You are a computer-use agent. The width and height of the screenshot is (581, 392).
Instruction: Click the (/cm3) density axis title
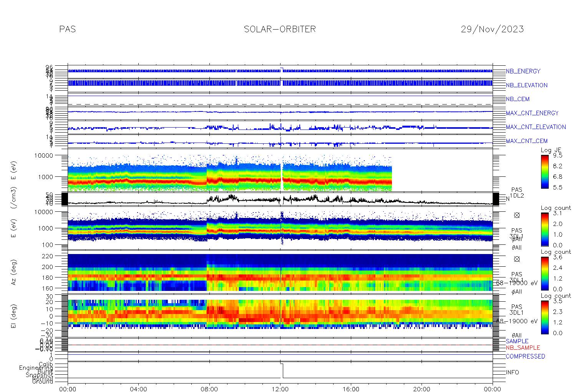13,198
